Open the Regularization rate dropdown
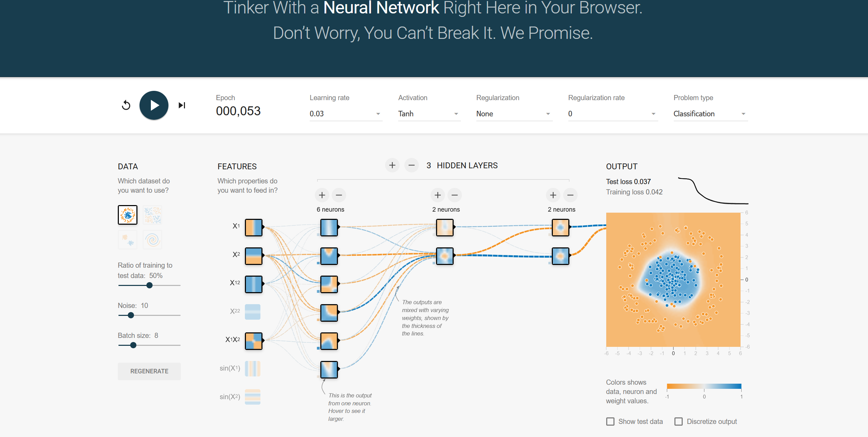 point(613,114)
